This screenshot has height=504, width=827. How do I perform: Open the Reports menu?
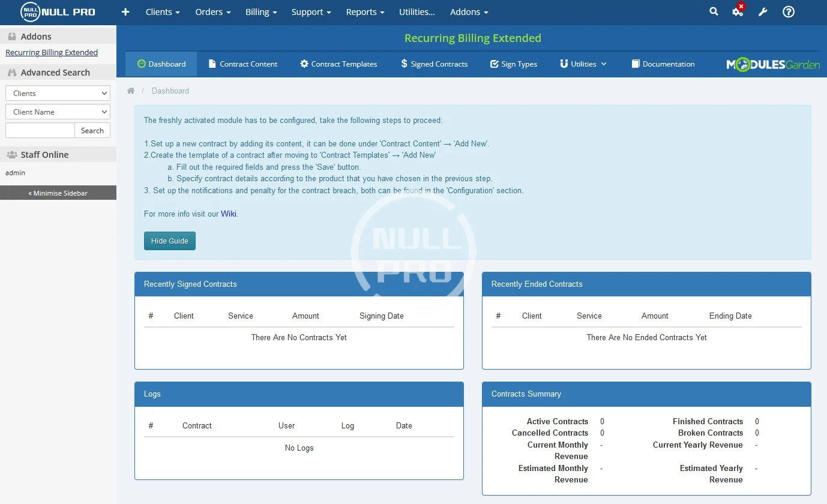(x=365, y=12)
